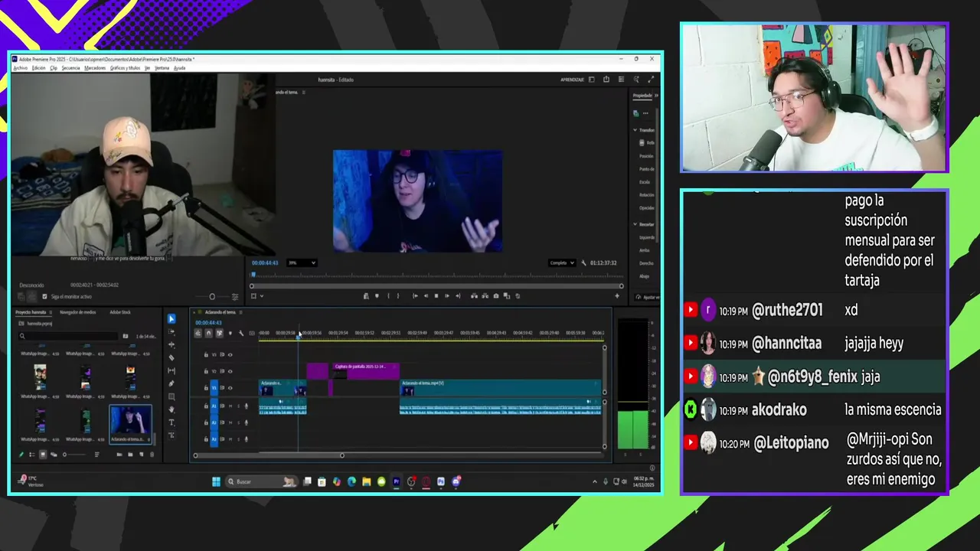This screenshot has width=980, height=551.
Task: Open the Marcadores menu
Action: coord(95,68)
